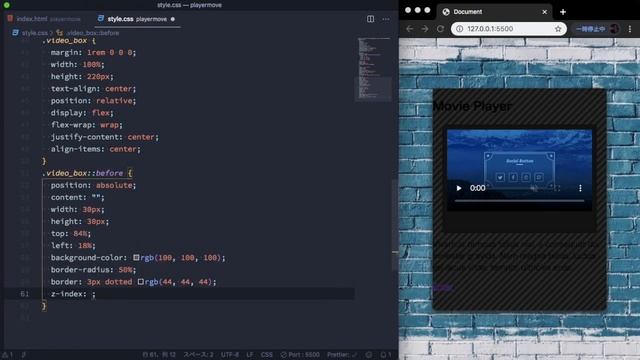Click line number 61 in the gutter
640x360 pixels.
[x=24, y=294]
